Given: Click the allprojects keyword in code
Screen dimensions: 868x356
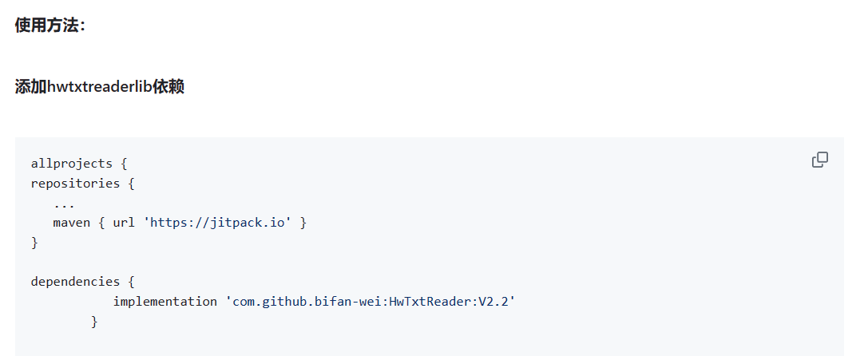Looking at the screenshot, I should click(x=72, y=164).
